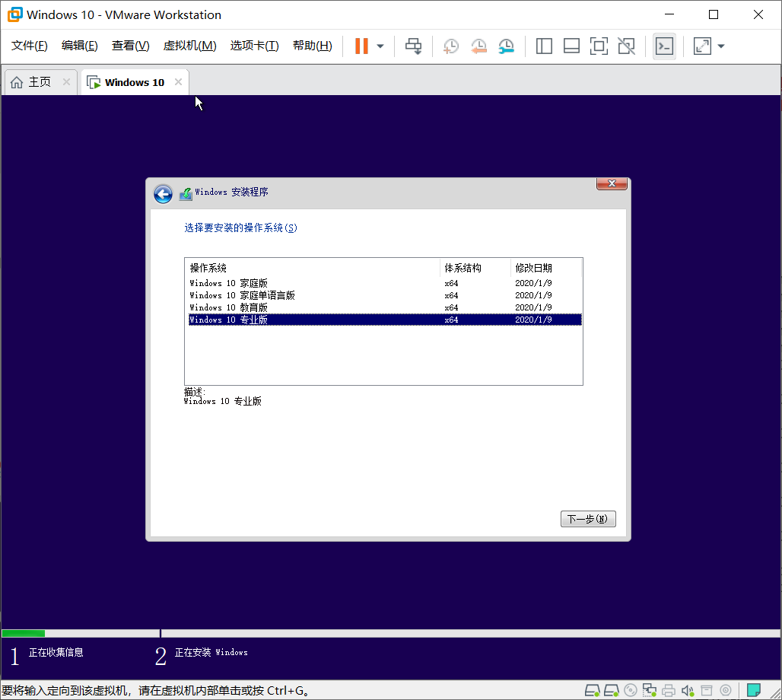This screenshot has width=782, height=700.
Task: Open the teal message log note icon
Action: pyautogui.click(x=754, y=691)
